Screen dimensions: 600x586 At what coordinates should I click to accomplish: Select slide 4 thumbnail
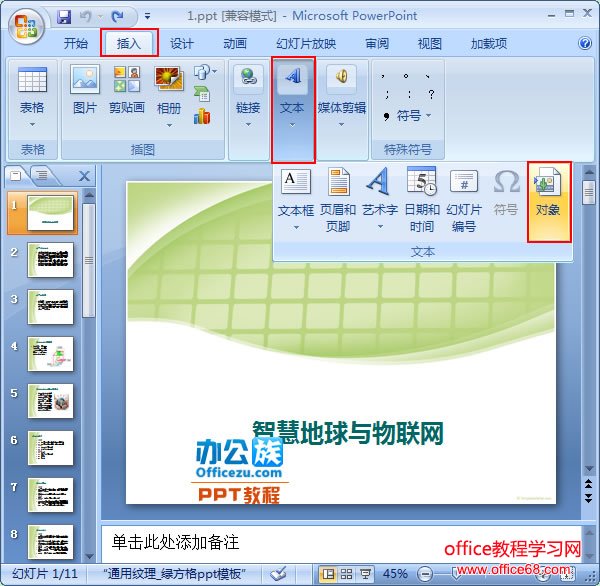tap(51, 354)
